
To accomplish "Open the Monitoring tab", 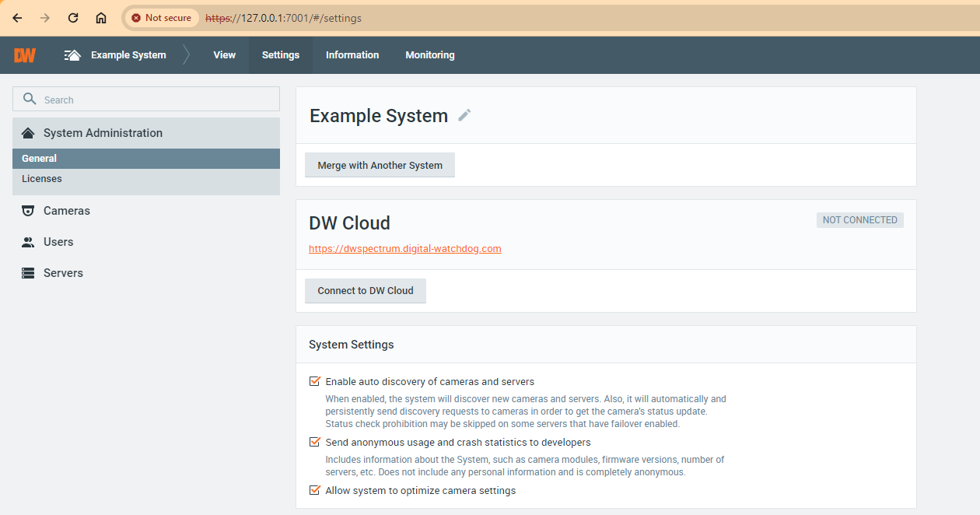I will coord(430,55).
